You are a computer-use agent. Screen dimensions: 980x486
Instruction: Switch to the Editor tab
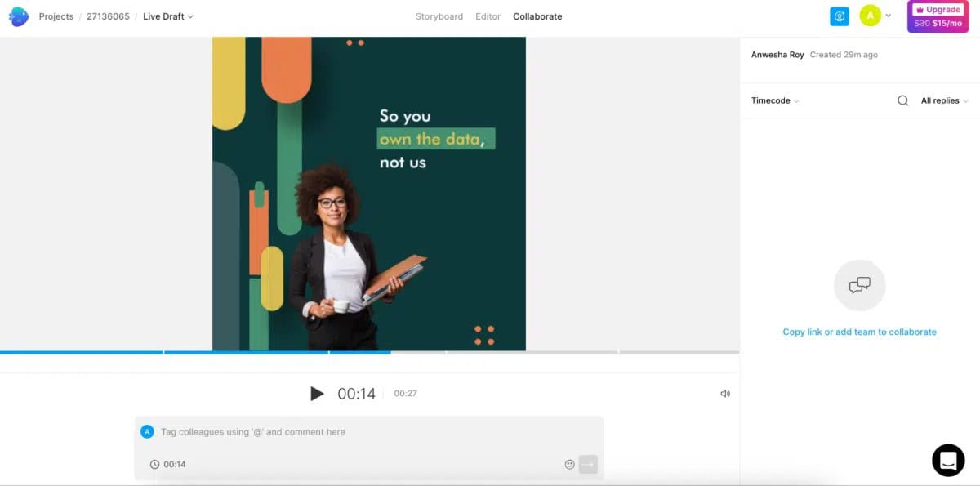[488, 16]
